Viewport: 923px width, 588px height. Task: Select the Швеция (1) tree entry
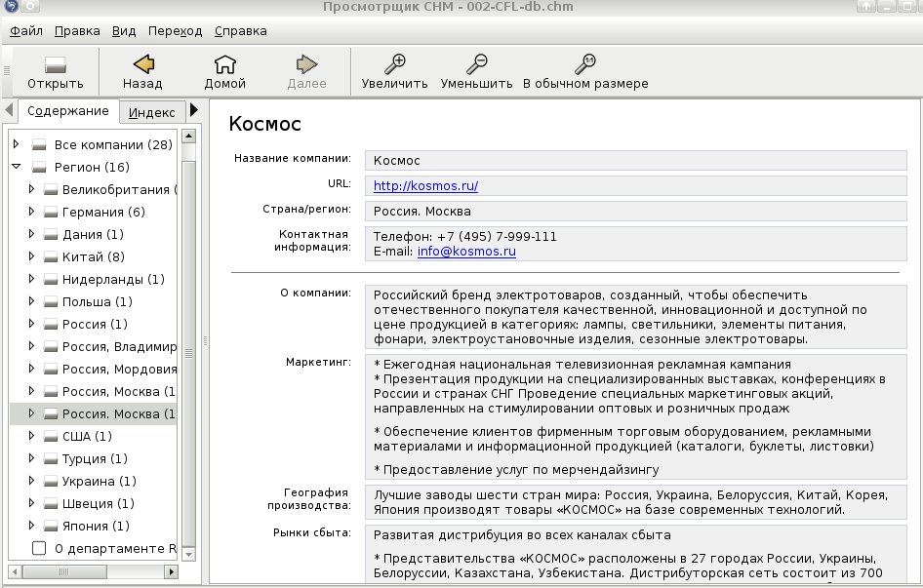99,503
